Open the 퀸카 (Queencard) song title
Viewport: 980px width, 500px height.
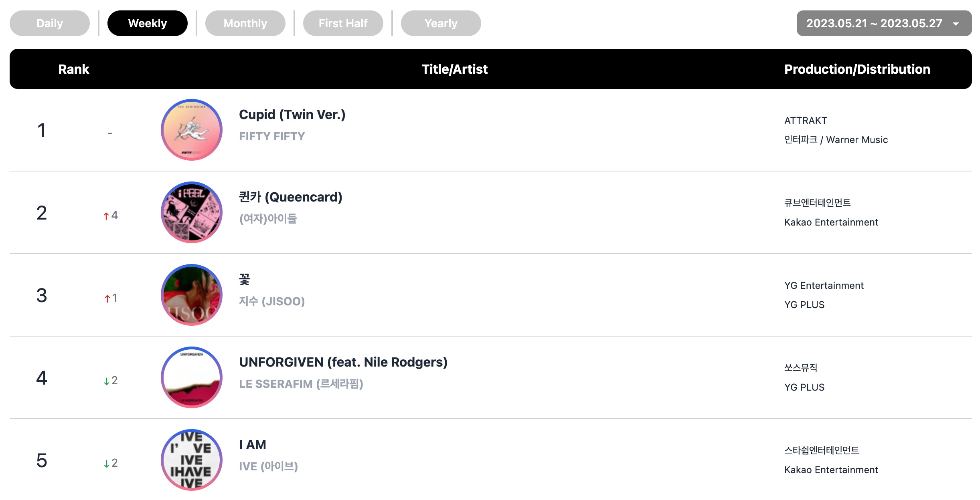coord(291,197)
